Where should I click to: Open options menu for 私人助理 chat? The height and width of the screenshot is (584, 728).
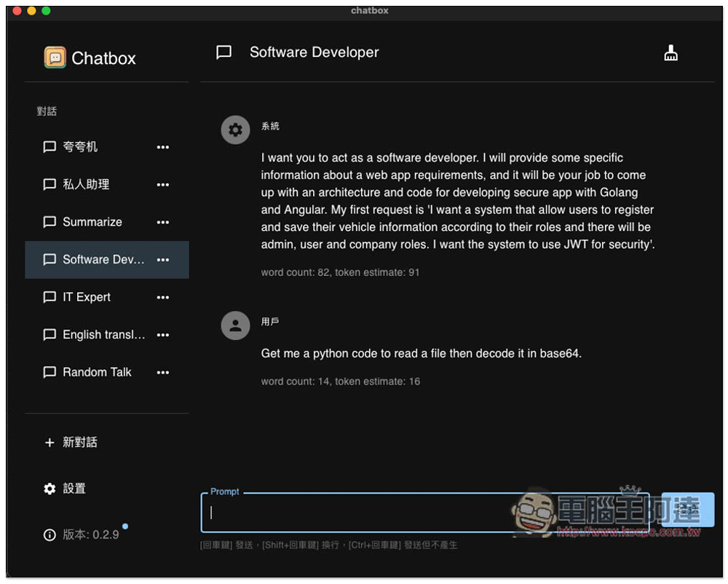[x=163, y=185]
